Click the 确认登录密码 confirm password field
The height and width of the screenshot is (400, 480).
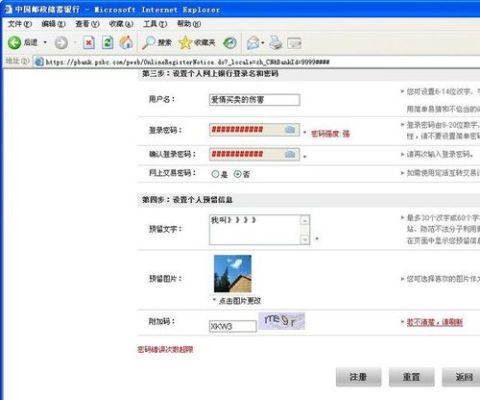click(255, 154)
